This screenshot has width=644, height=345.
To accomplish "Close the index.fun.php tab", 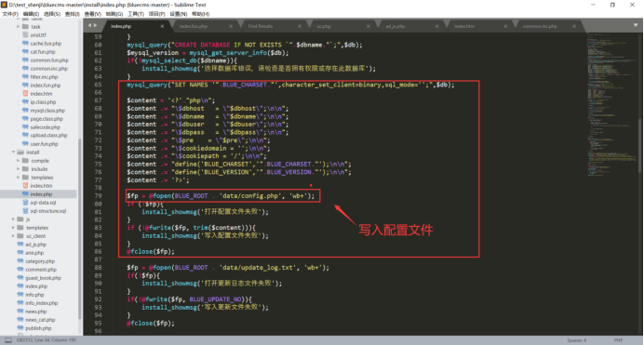I will [x=231, y=26].
